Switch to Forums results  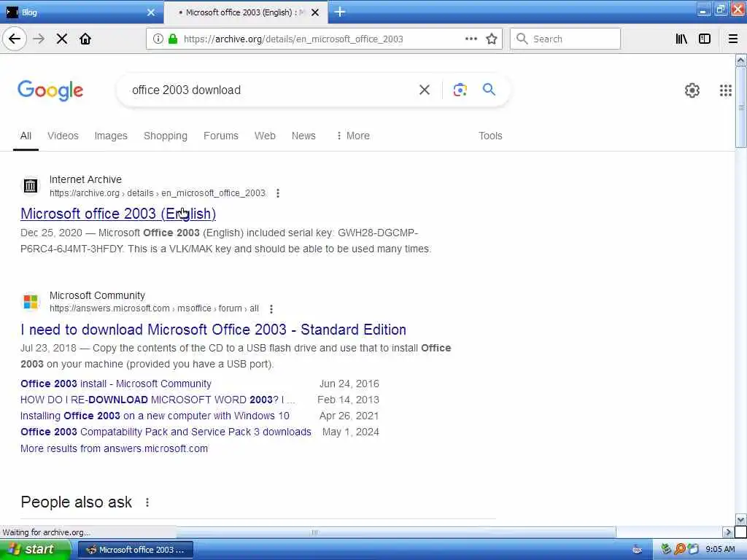click(220, 136)
